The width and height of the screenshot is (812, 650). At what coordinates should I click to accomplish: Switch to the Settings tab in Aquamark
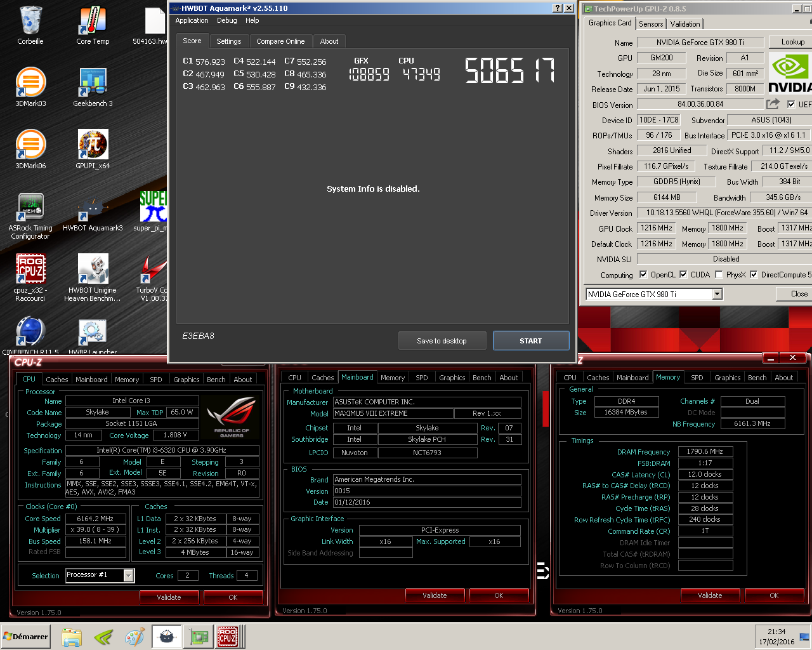228,41
